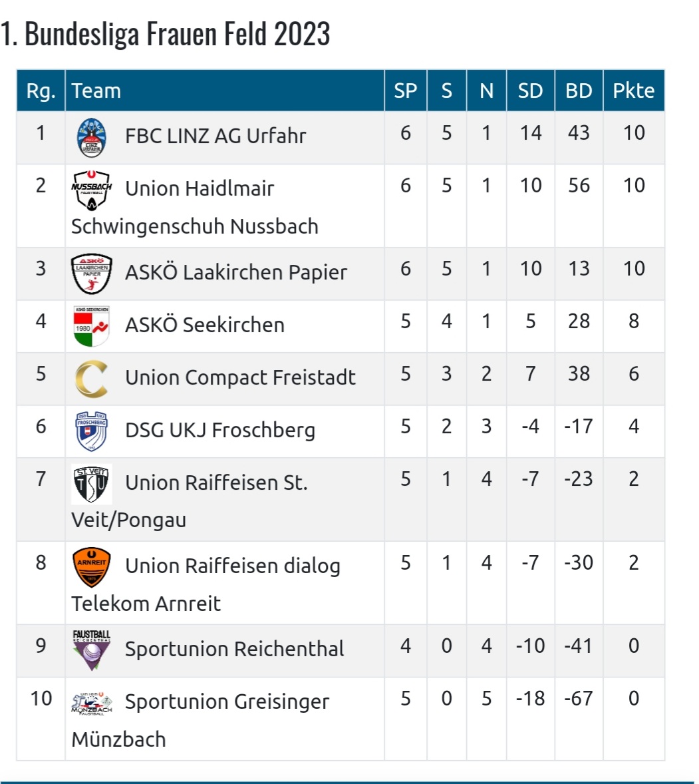Image resolution: width=699 pixels, height=784 pixels.
Task: Open the FBC LINZ AG Urfahr team link
Action: coord(215,136)
